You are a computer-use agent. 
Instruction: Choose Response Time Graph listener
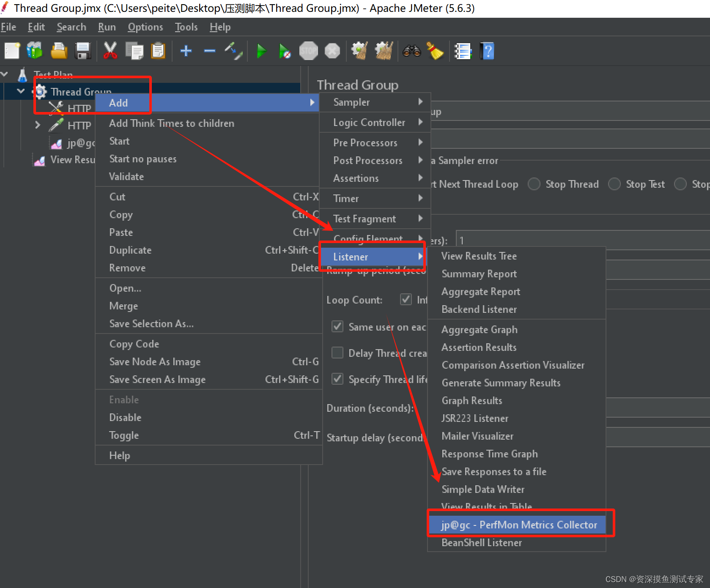517,454
